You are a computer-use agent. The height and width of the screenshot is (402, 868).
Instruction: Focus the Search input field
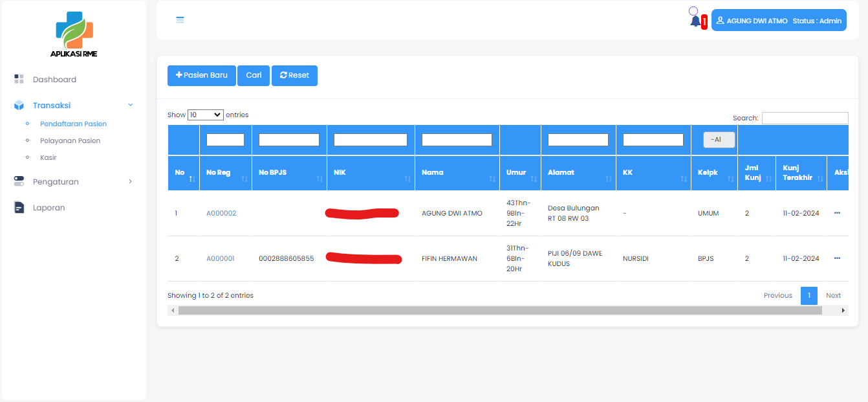pos(805,118)
